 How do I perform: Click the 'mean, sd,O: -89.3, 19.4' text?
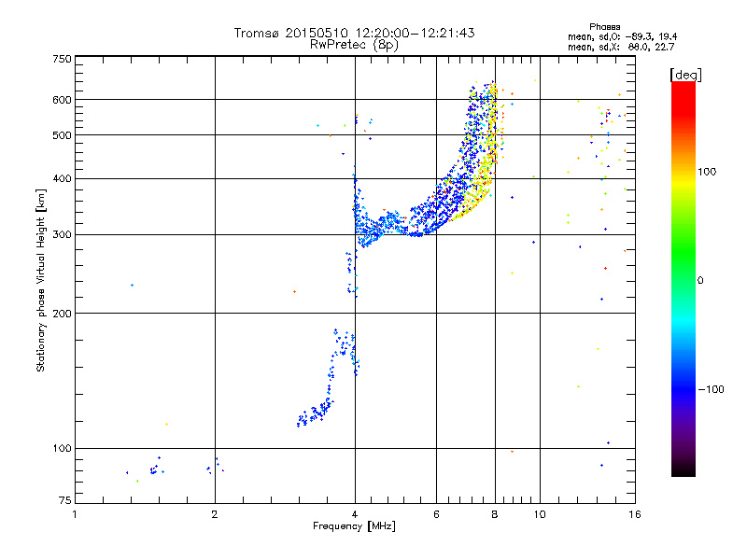pyautogui.click(x=622, y=36)
